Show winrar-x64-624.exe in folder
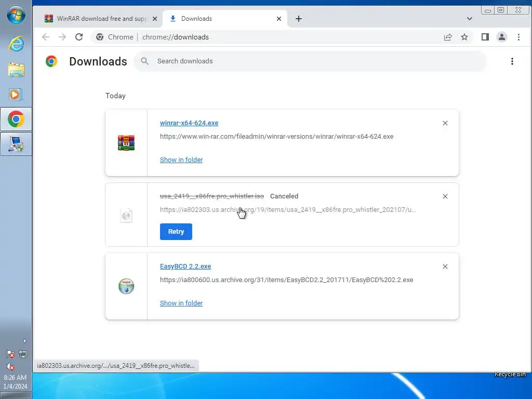This screenshot has height=399, width=532. coord(181,160)
